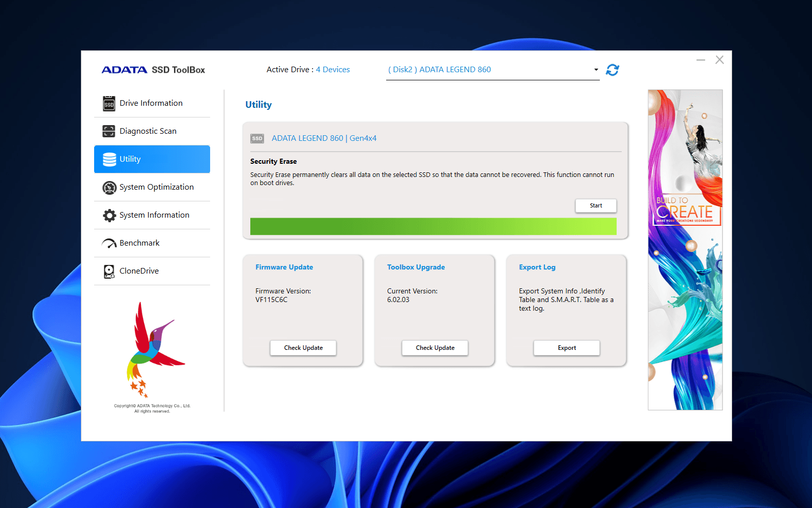Click the Benchmark speedometer icon
The height and width of the screenshot is (508, 812).
(x=109, y=244)
